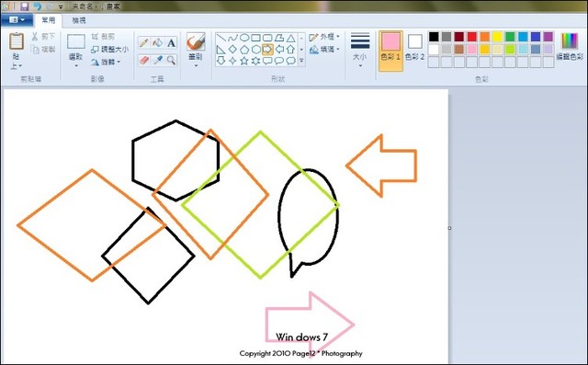Pick the yellow color swatch
The width and height of the screenshot is (588, 365).
click(x=497, y=37)
